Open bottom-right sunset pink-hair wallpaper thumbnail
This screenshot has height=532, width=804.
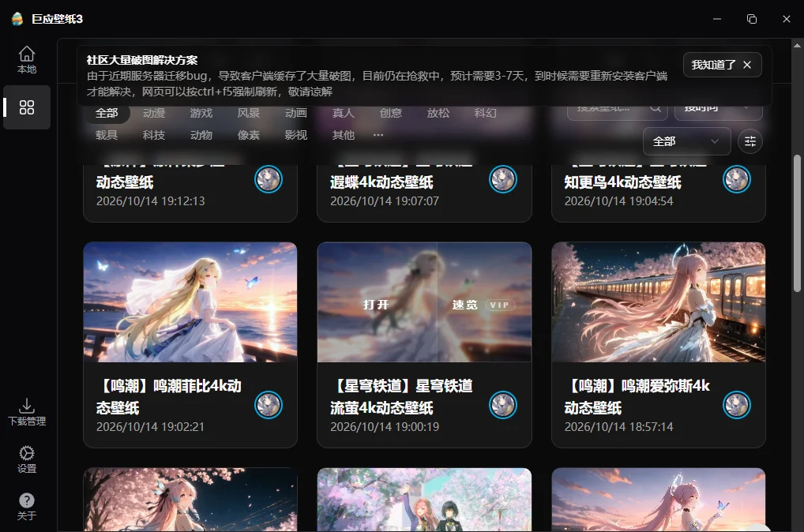pyautogui.click(x=659, y=500)
